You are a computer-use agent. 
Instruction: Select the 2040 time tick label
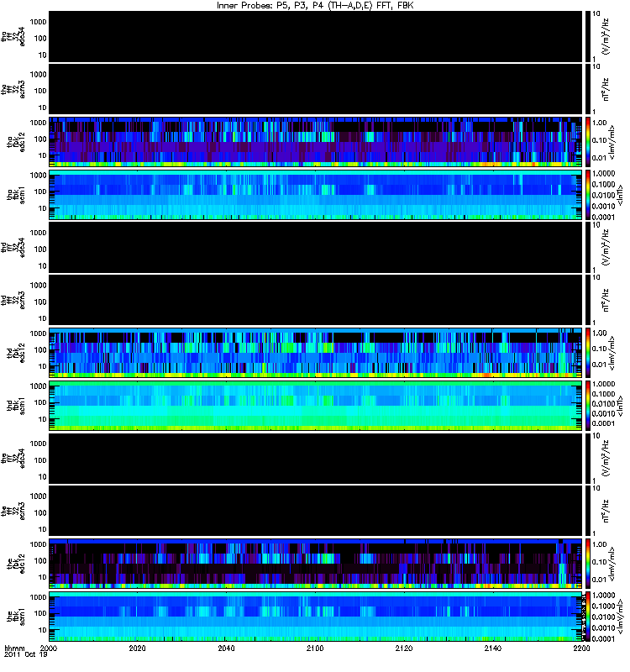click(226, 648)
